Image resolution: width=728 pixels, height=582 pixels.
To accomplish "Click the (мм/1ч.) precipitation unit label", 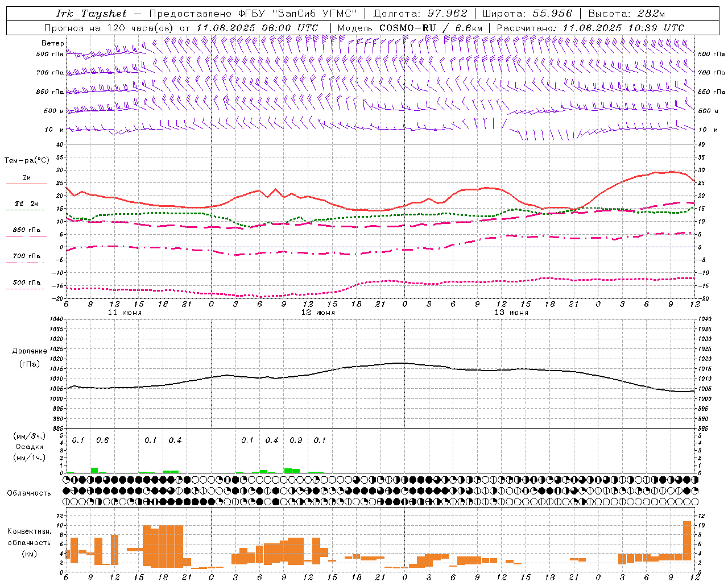I will 30,458.
